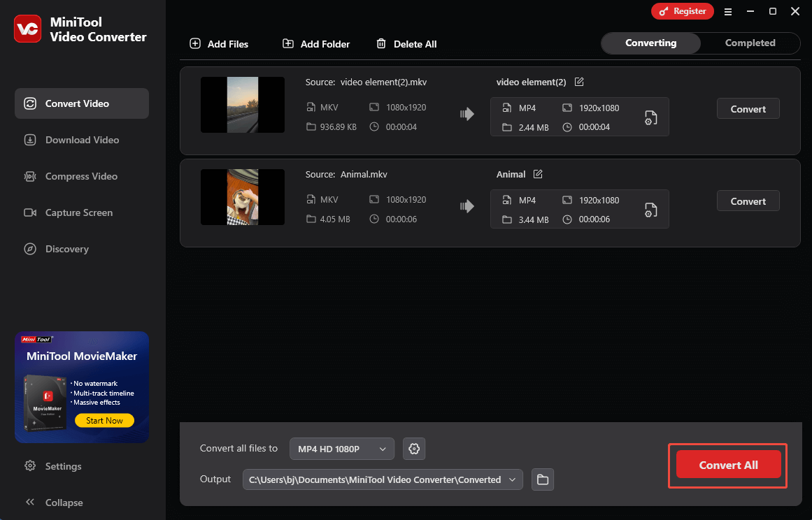Click the Register button
The height and width of the screenshot is (520, 812).
pyautogui.click(x=683, y=11)
